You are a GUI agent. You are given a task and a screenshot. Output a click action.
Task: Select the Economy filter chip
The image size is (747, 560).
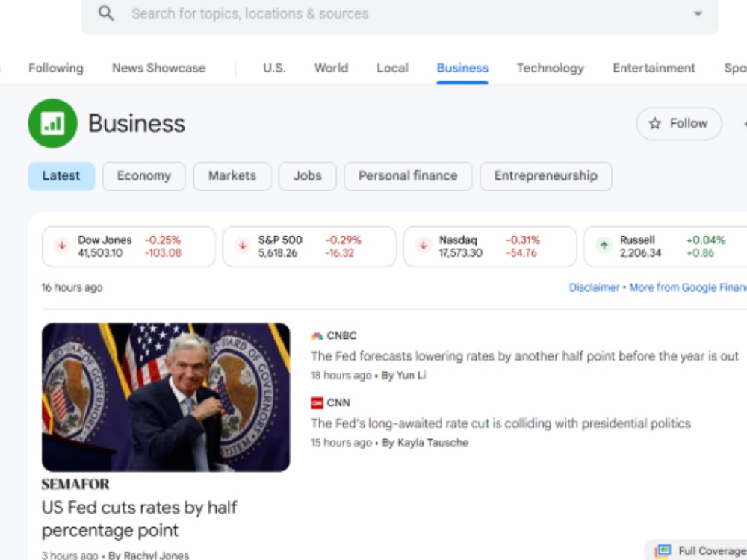tap(144, 176)
